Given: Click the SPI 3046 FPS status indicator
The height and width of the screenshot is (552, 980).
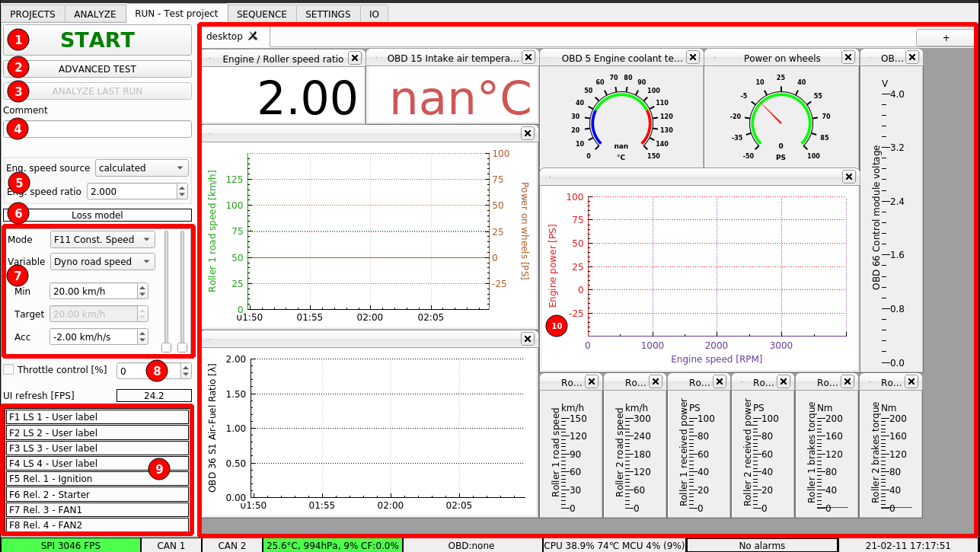Looking at the screenshot, I should (x=69, y=545).
